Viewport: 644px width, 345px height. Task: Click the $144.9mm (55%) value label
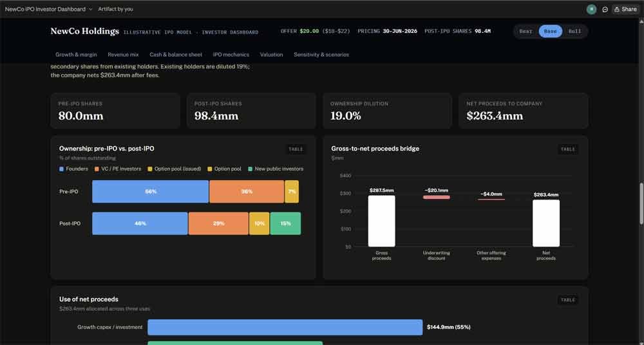pyautogui.click(x=448, y=328)
